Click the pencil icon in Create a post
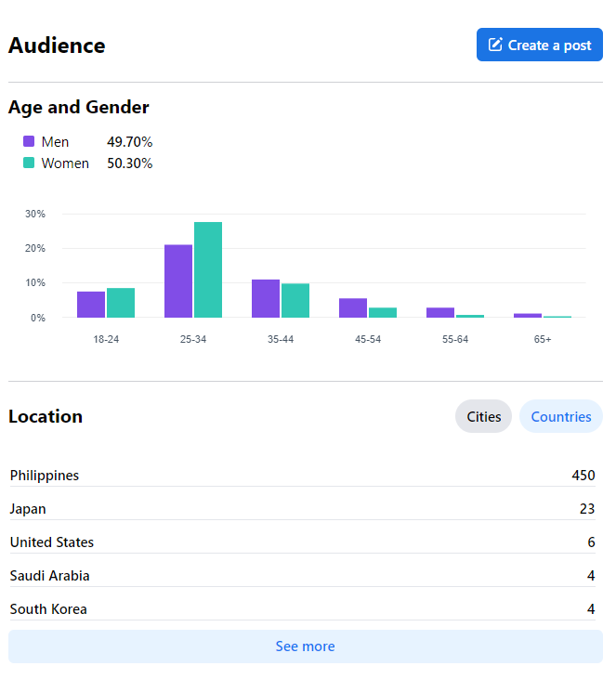This screenshot has width=616, height=679. point(495,45)
